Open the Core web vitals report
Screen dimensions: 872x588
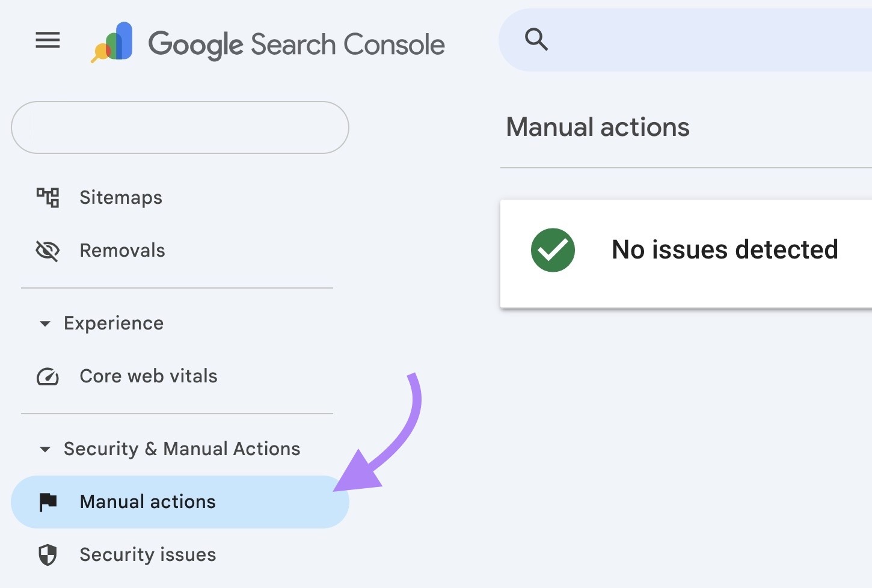[x=148, y=376]
